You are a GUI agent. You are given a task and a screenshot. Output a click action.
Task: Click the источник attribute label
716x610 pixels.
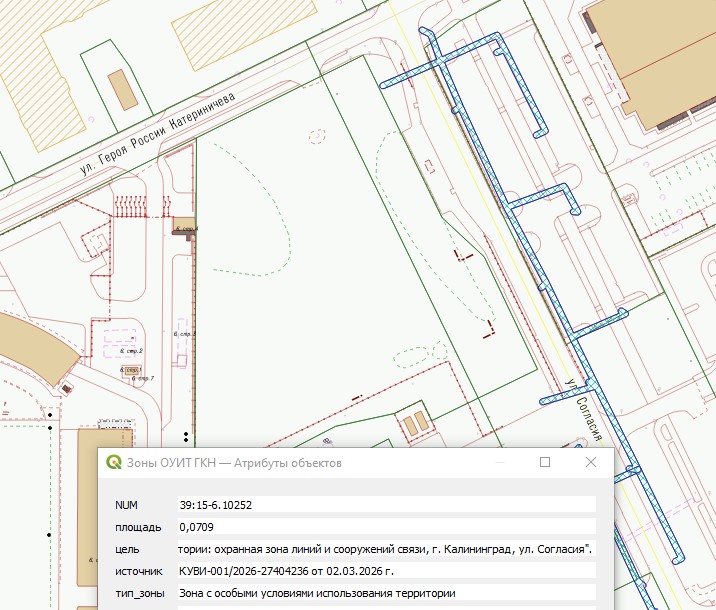tap(139, 571)
